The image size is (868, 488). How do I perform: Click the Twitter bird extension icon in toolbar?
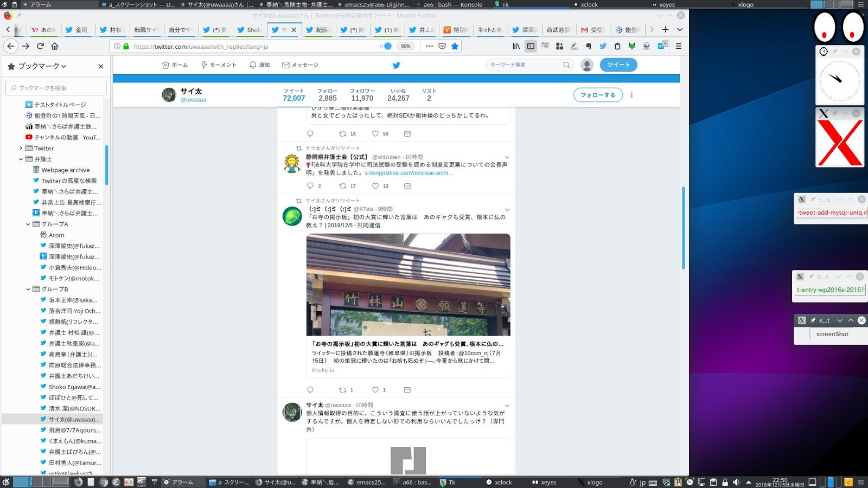(603, 46)
